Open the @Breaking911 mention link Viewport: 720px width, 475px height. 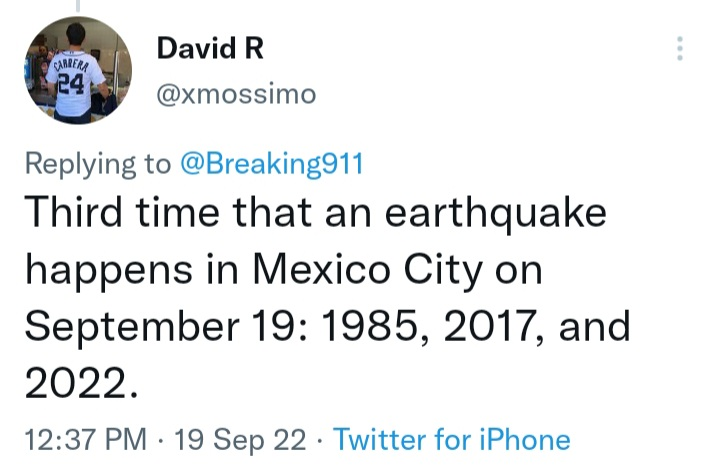pyautogui.click(x=270, y=164)
